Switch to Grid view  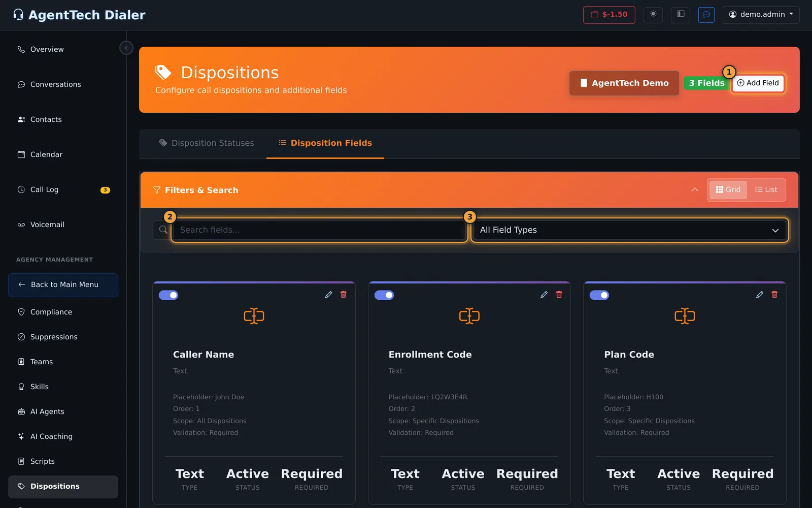coord(728,189)
